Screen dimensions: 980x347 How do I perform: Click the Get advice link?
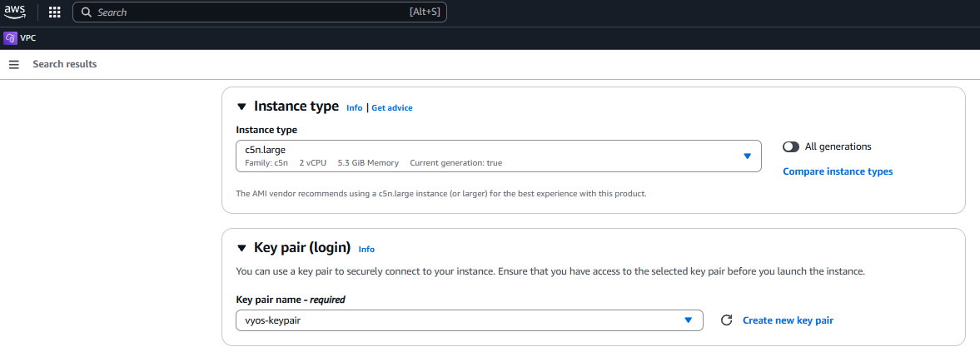point(391,108)
